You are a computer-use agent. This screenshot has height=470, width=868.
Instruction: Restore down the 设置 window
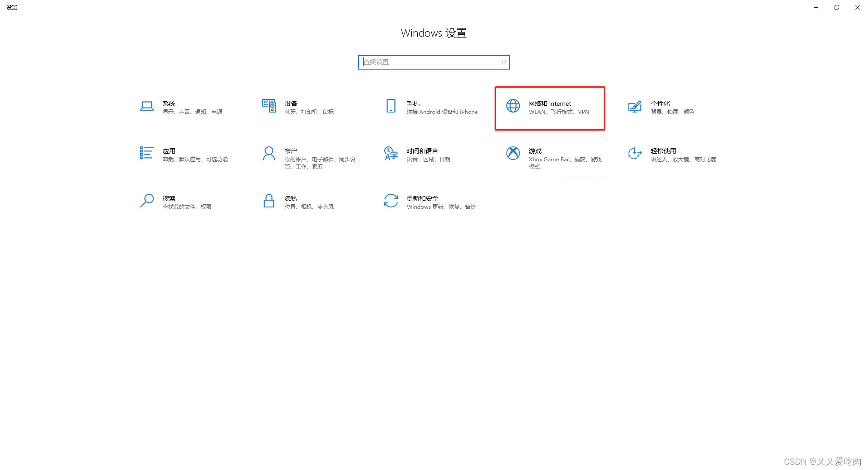click(837, 7)
